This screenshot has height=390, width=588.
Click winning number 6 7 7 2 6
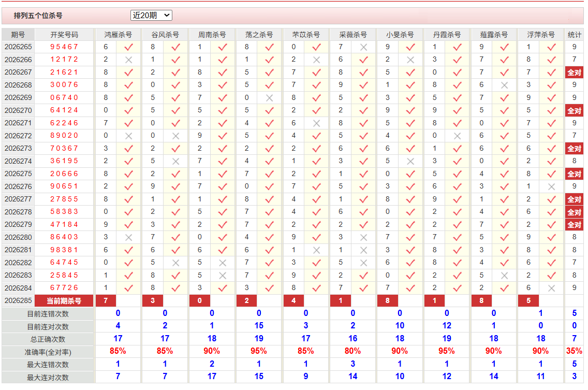pos(64,288)
